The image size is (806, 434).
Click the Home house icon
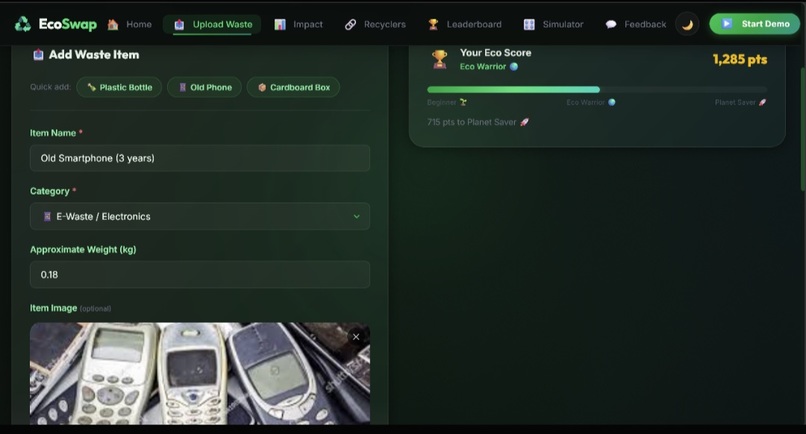tap(113, 24)
